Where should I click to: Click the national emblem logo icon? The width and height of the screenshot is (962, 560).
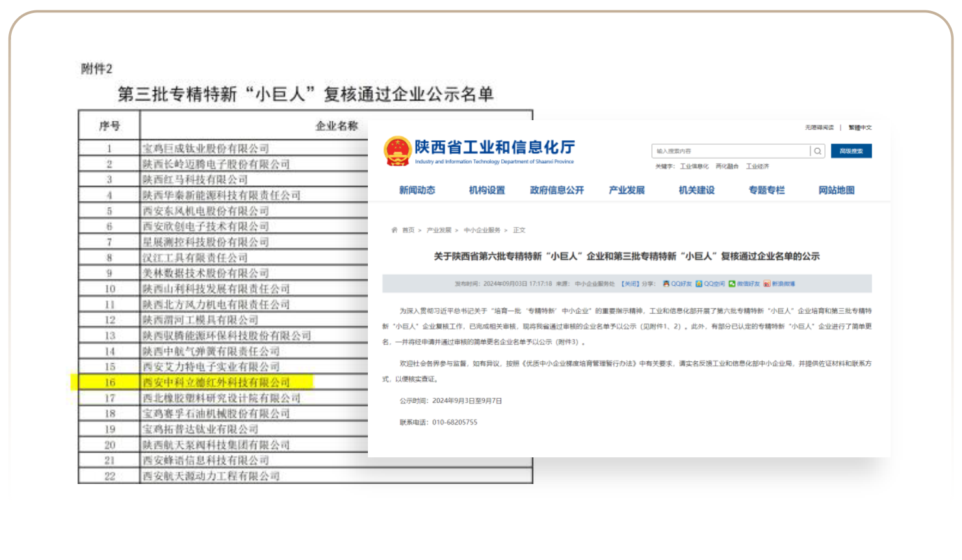(x=396, y=151)
